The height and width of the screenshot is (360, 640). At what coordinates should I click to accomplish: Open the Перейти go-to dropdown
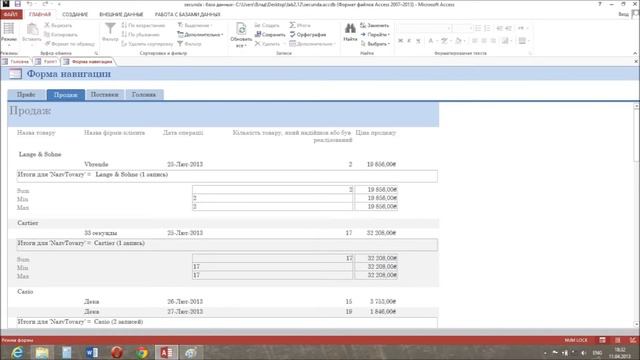375,35
